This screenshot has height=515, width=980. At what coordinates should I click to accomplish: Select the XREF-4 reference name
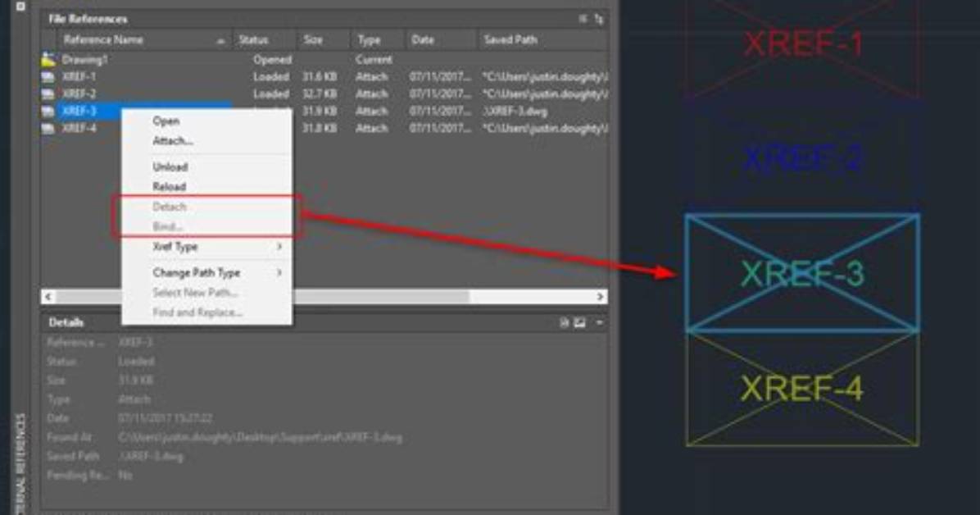click(79, 128)
